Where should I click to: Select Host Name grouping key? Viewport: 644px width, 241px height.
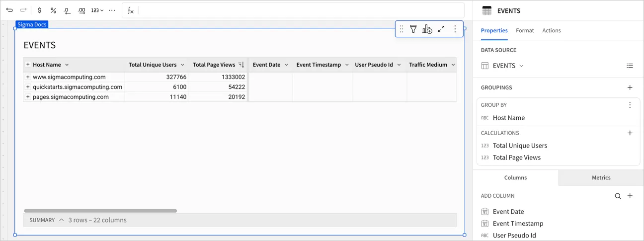tap(509, 118)
